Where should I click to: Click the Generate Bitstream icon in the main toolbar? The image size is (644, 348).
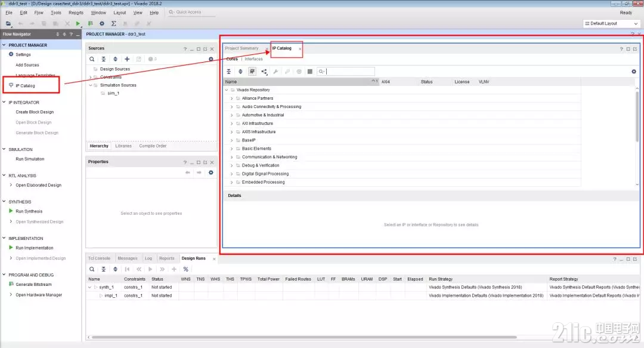91,23
